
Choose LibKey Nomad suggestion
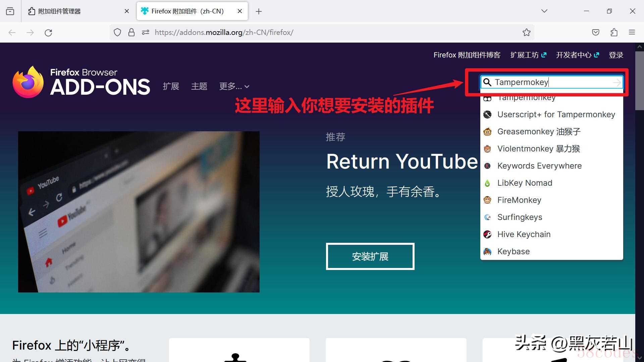(551, 183)
